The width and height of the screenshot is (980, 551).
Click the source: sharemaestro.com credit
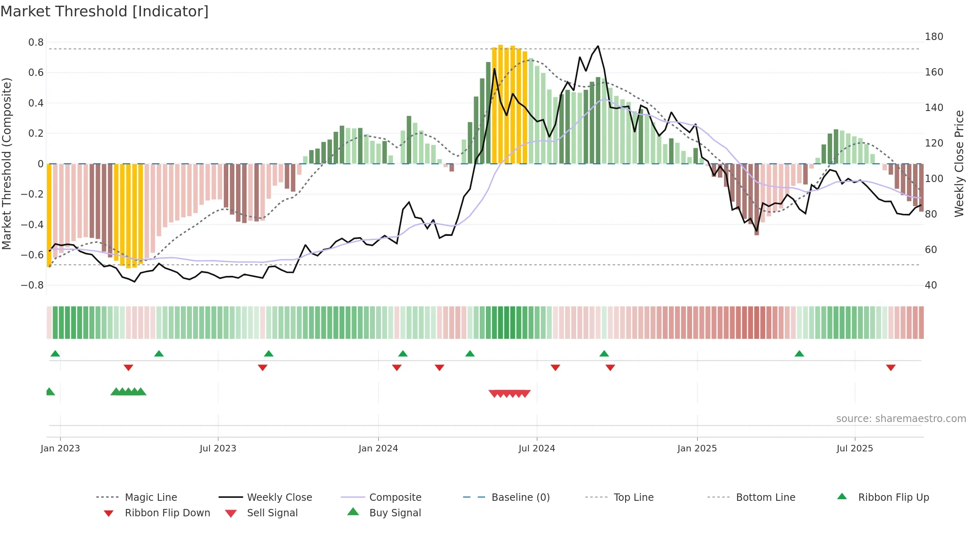901,419
